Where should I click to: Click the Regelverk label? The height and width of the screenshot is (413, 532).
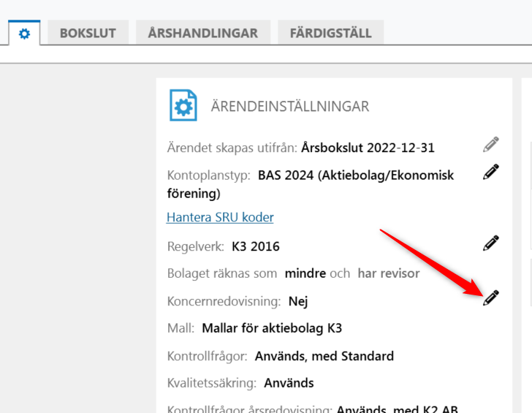[195, 247]
